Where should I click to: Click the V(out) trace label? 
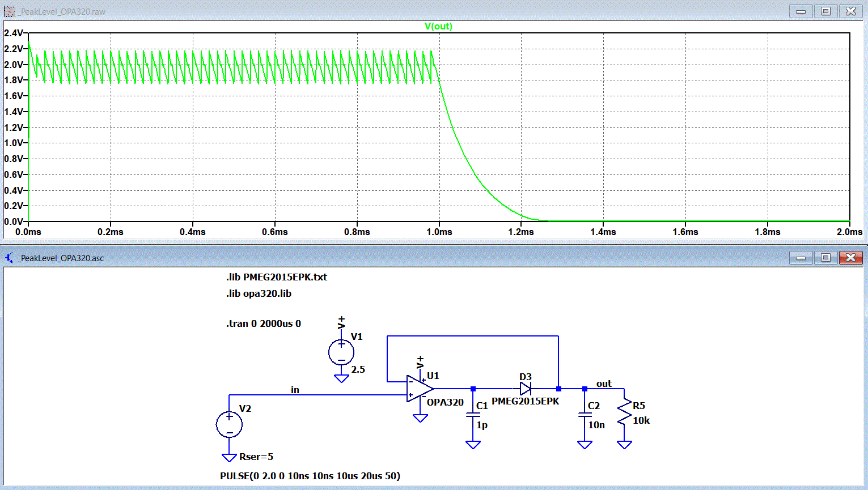coord(438,26)
